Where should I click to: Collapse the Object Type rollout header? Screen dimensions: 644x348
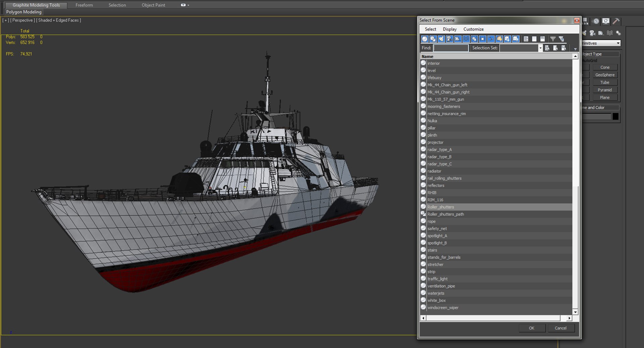point(600,54)
